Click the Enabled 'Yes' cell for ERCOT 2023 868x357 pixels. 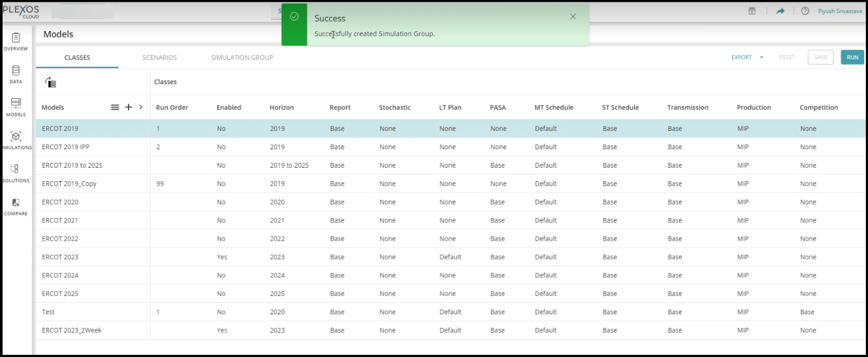coord(222,257)
